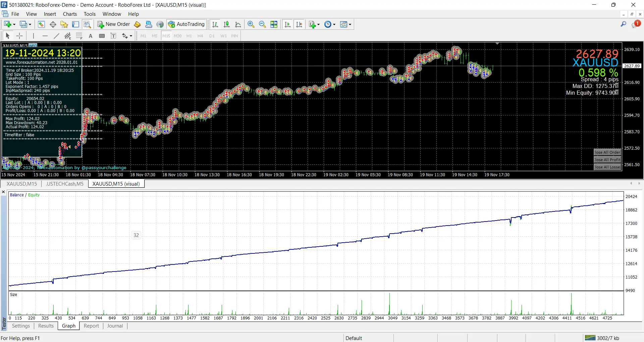Click the Zoom Out magnifier icon

coord(262,24)
